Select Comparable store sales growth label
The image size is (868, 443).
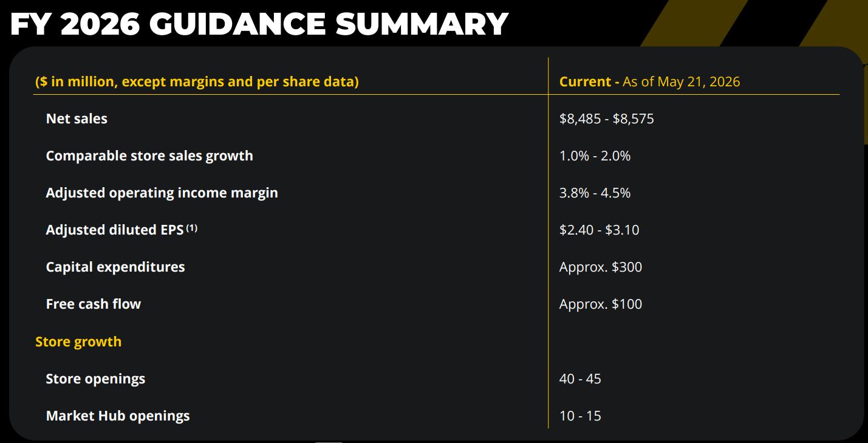tap(149, 156)
